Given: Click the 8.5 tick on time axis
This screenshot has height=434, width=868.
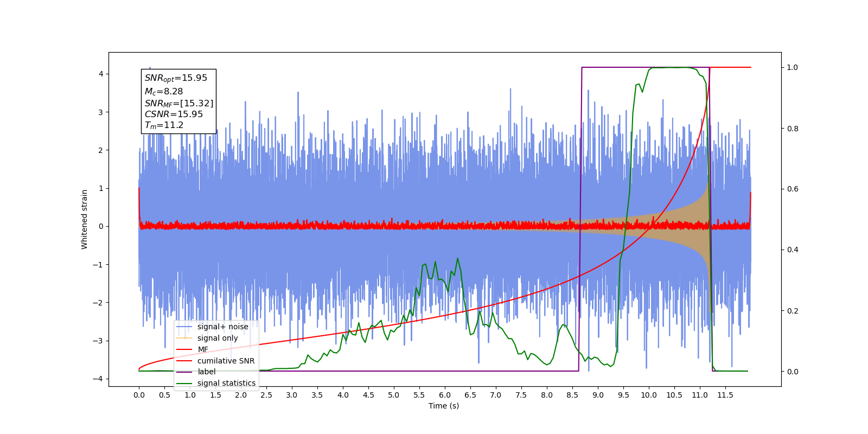Looking at the screenshot, I should (x=572, y=395).
